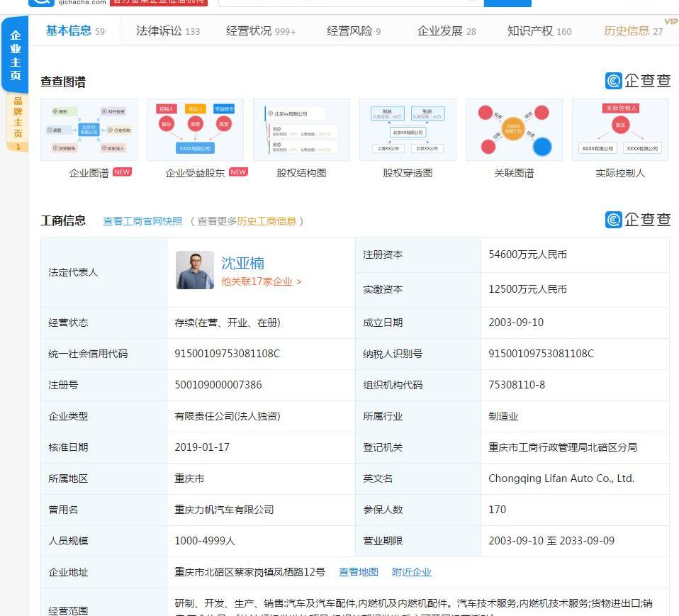
Task: Click the 查查图谱 section heading
Action: [63, 82]
